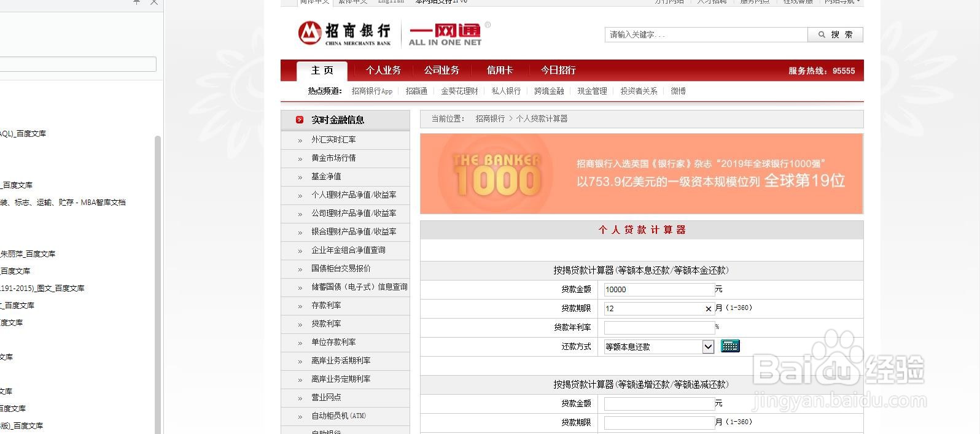Open 储蓄国债(电子式)信息查询

(x=359, y=287)
